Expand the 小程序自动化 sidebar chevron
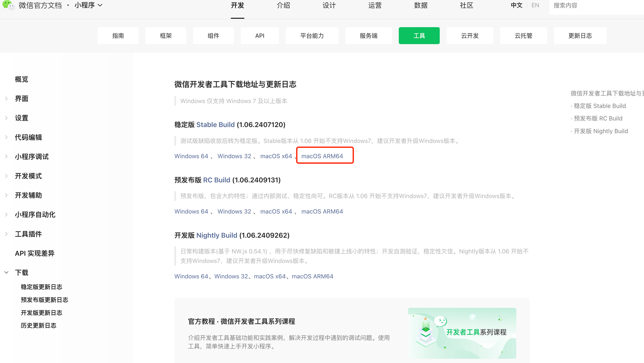The image size is (644, 363). pyautogui.click(x=6, y=215)
